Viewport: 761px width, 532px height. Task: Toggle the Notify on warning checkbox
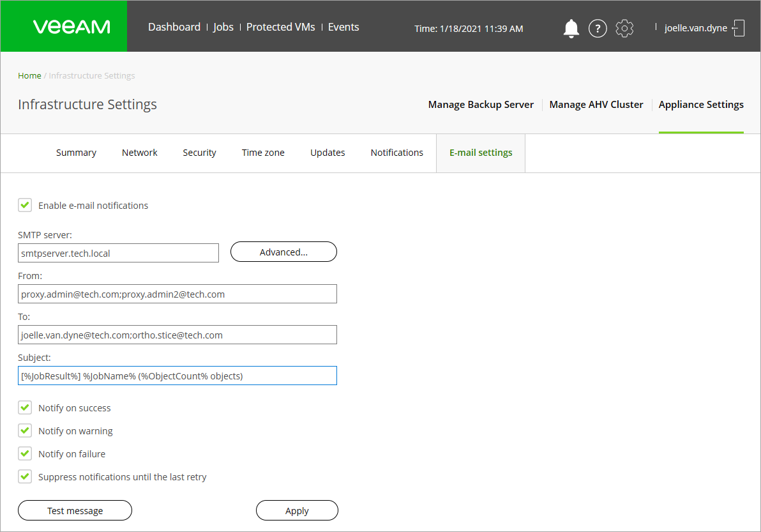coord(25,430)
